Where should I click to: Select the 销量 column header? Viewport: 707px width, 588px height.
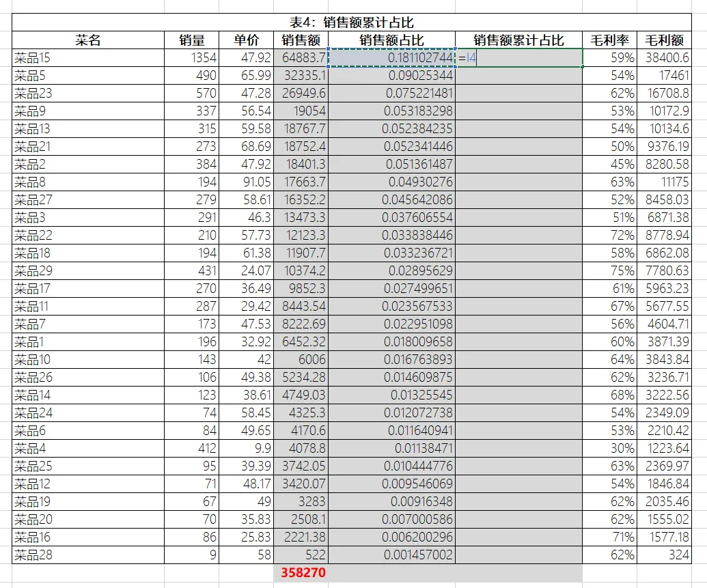(x=192, y=40)
